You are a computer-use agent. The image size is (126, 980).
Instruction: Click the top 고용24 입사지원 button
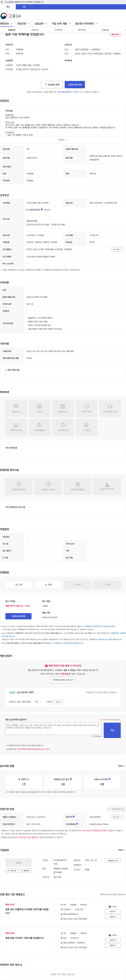click(x=75, y=84)
